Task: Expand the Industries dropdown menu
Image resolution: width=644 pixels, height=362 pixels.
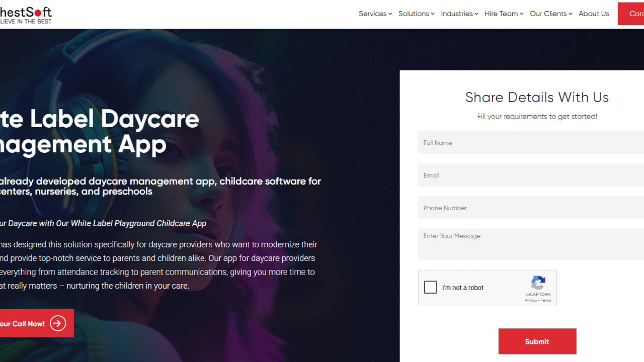Action: [460, 14]
